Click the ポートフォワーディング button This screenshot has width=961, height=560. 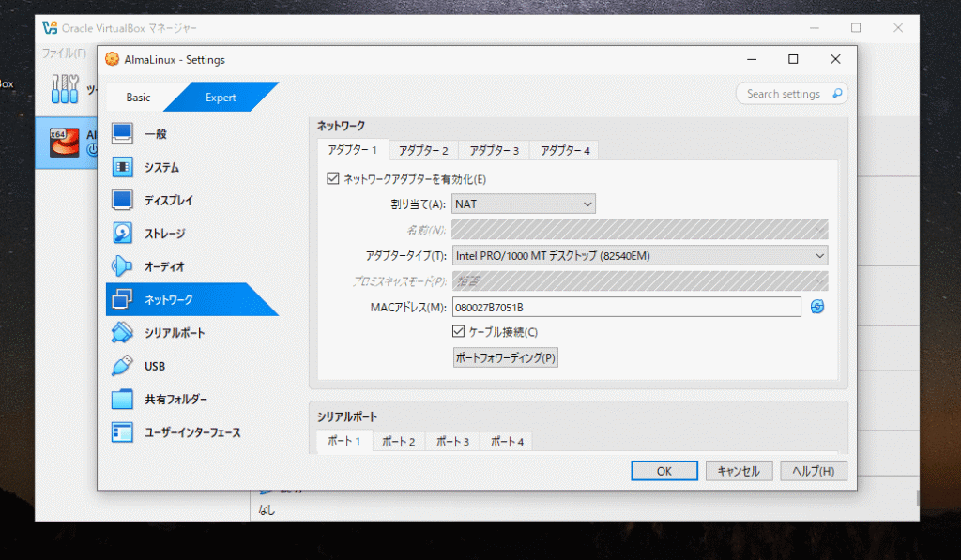pyautogui.click(x=506, y=357)
